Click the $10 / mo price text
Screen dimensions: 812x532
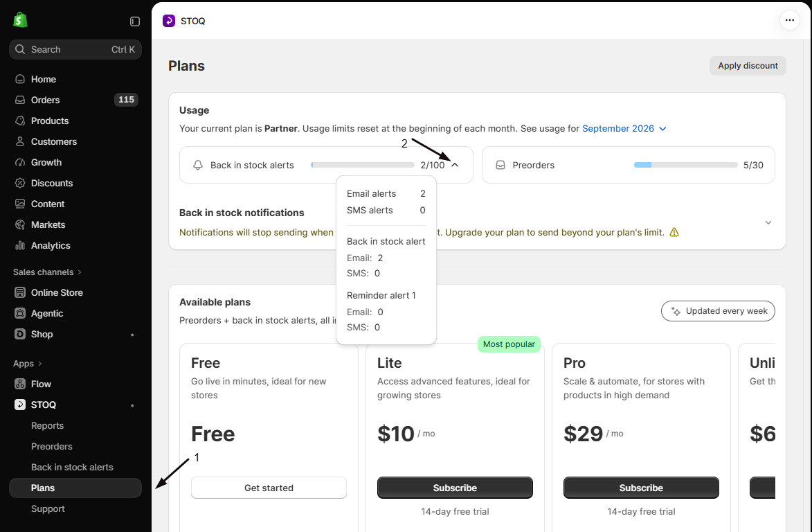click(x=406, y=434)
